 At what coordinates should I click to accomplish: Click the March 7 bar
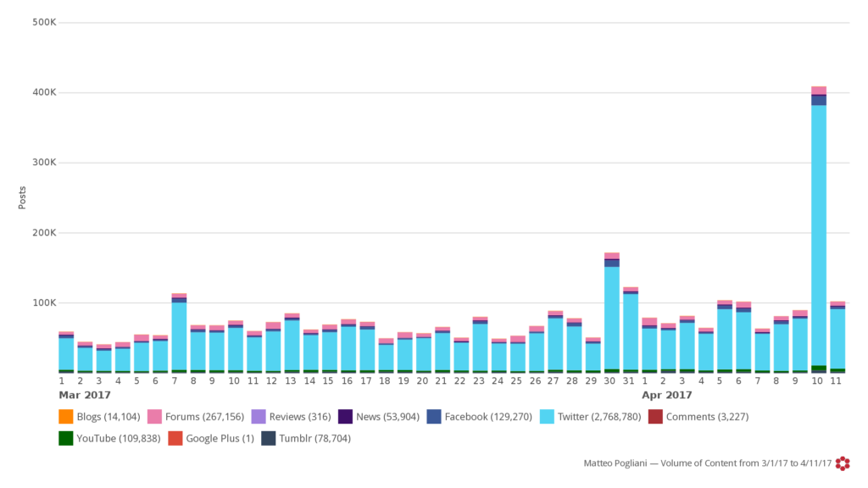point(179,334)
